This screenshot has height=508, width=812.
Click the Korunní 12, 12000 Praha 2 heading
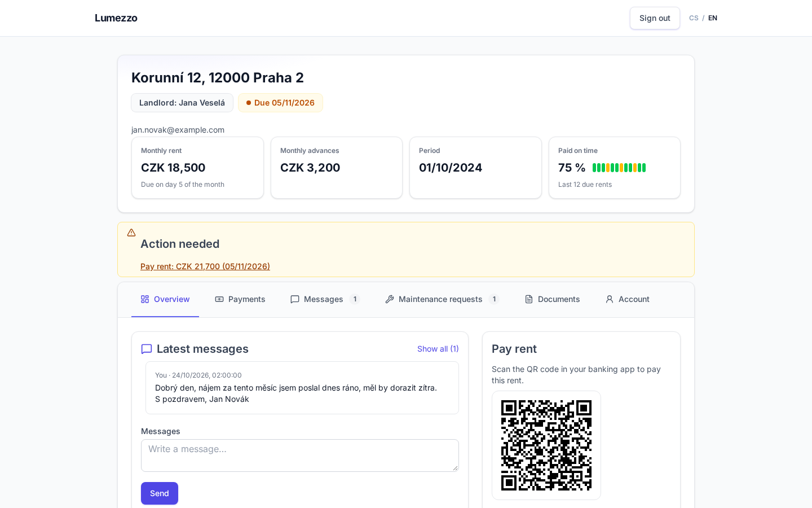[218, 78]
